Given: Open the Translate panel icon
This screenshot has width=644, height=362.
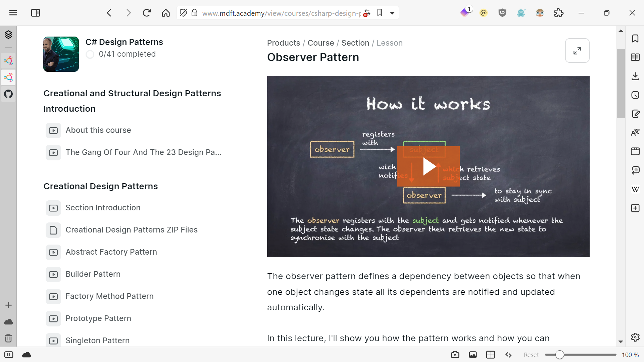Looking at the screenshot, I should pyautogui.click(x=635, y=133).
